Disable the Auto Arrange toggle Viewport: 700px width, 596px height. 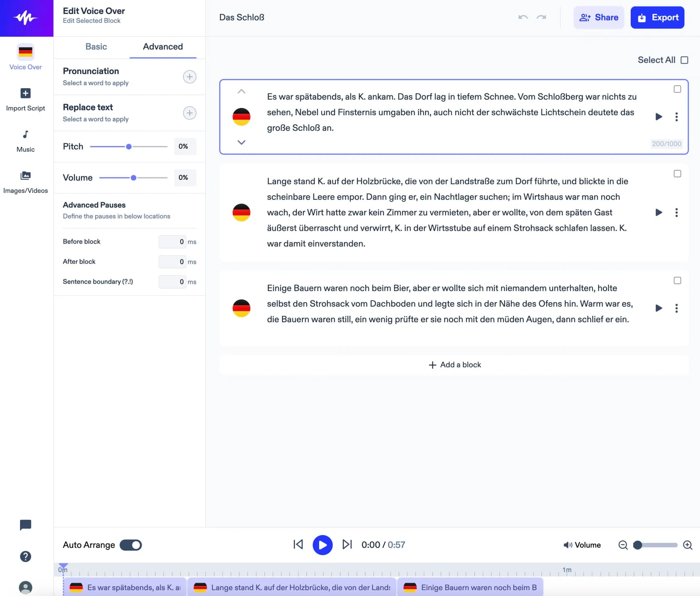tap(131, 545)
